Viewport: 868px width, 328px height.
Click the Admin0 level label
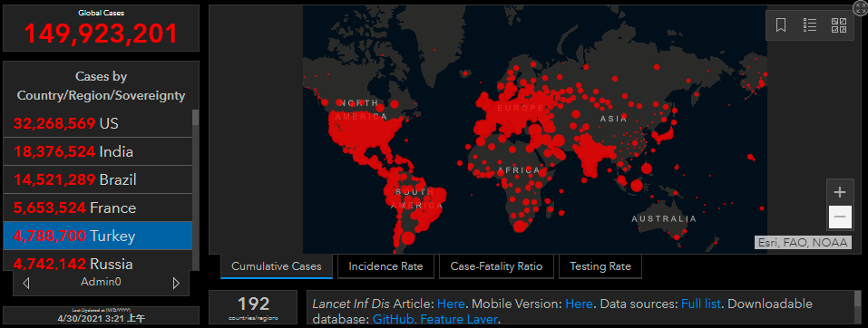[x=101, y=282]
